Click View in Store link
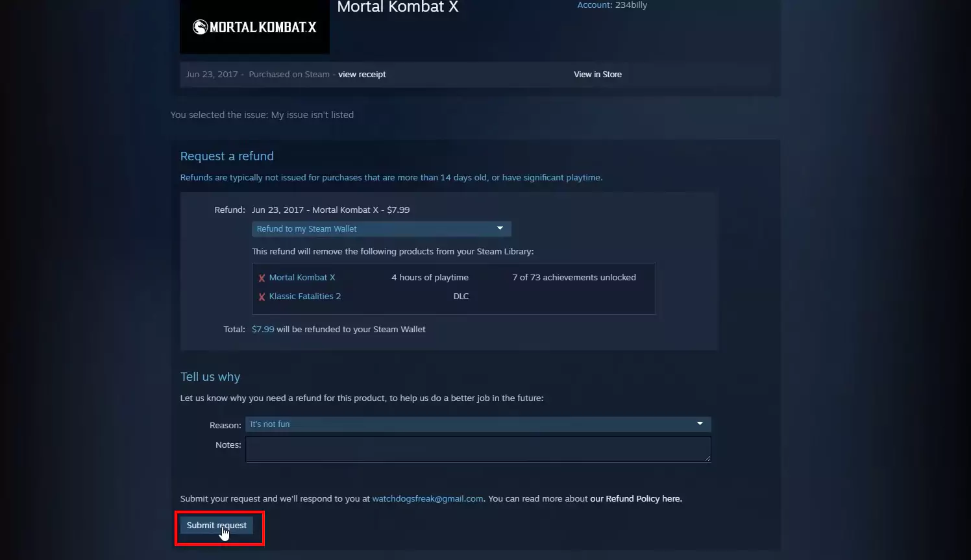Screen dimensions: 971x560 [598, 75]
